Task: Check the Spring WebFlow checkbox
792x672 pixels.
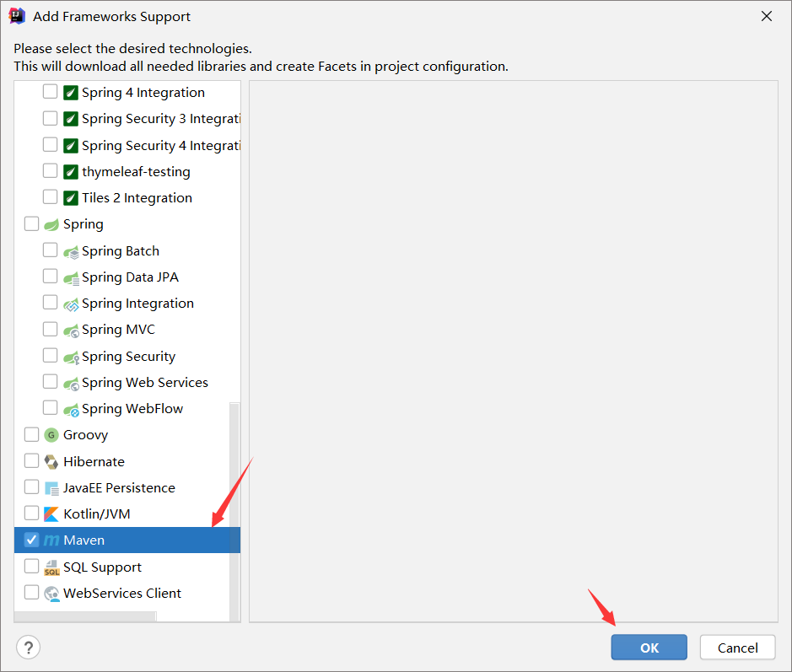Action: point(50,408)
